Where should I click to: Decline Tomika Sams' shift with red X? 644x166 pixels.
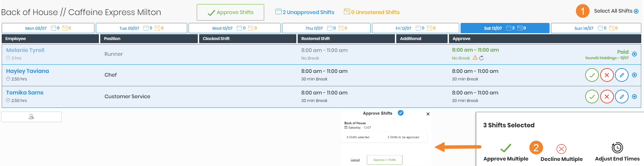[x=607, y=97]
